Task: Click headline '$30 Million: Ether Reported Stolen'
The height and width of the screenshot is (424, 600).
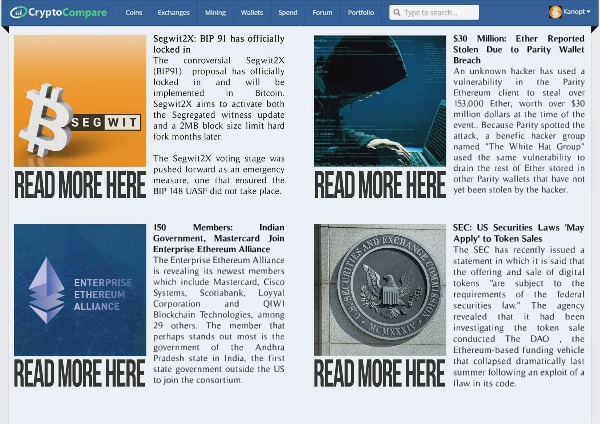Action: click(519, 49)
